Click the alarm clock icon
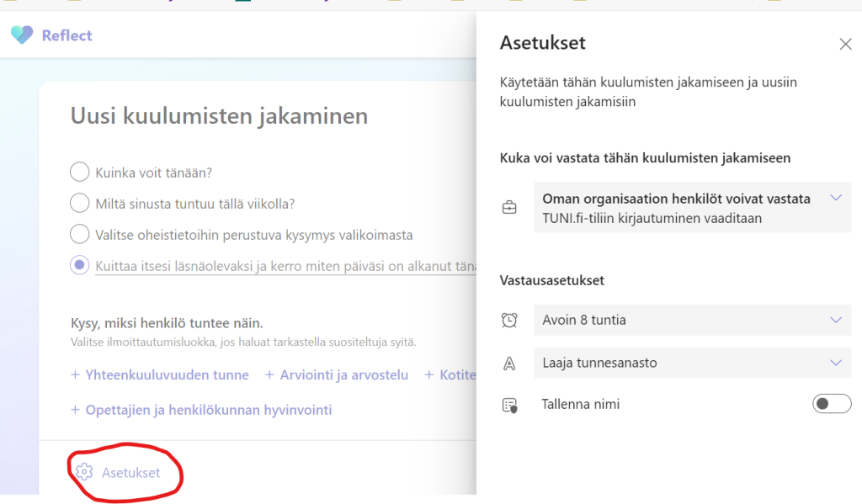The width and height of the screenshot is (862, 504). pyautogui.click(x=509, y=320)
